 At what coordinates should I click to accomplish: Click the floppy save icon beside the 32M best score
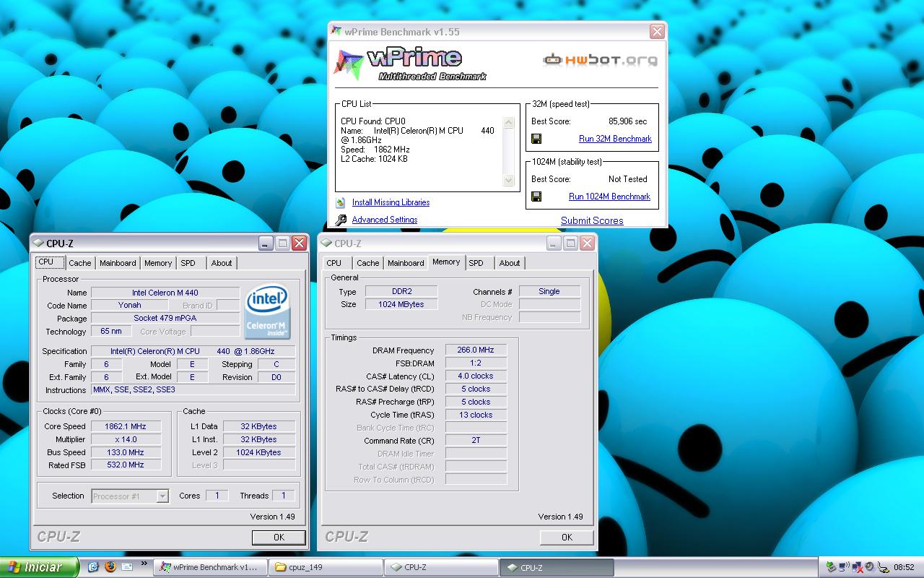(x=536, y=139)
